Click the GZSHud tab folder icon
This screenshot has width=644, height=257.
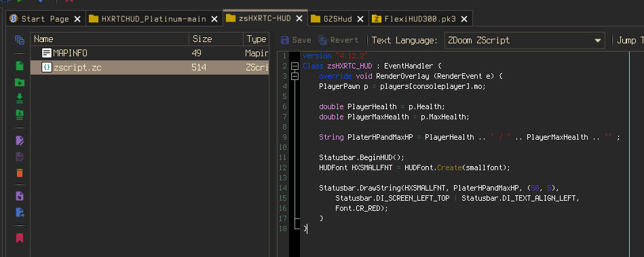coord(316,19)
